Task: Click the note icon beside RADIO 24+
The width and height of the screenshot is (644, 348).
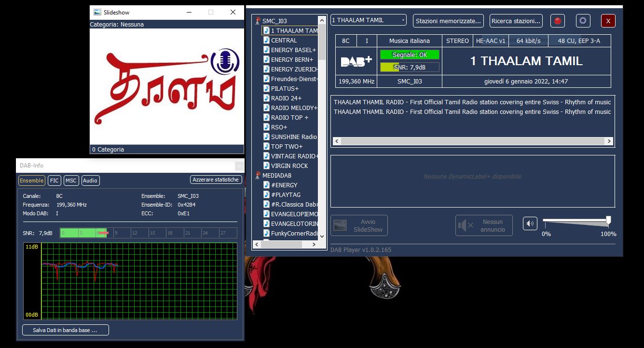Action: [x=266, y=98]
